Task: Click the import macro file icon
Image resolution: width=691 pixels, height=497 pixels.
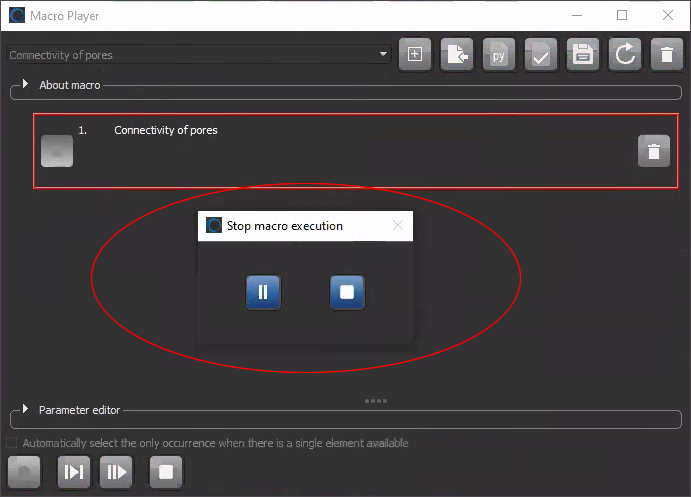Action: (x=458, y=56)
